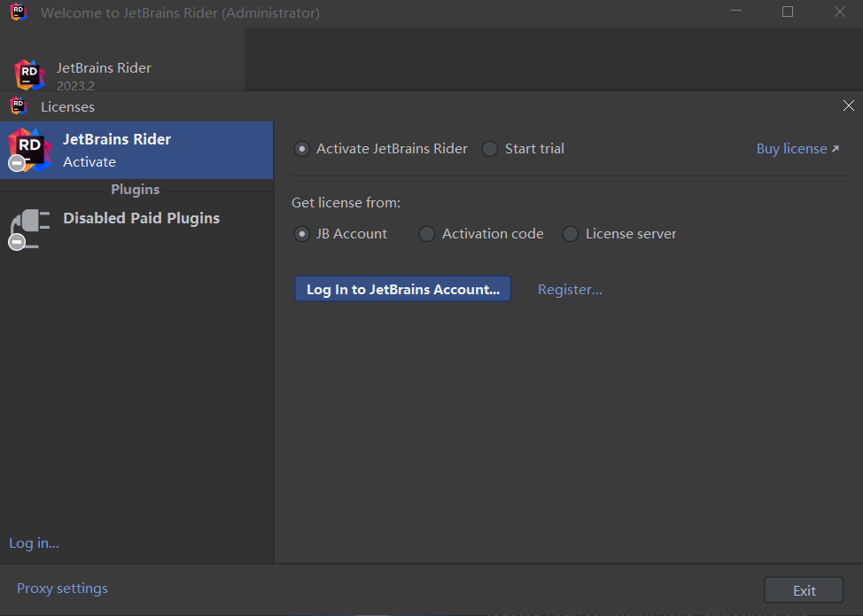Screen dimensions: 863x616
Task: Click the Plugins section header
Action: 136,190
